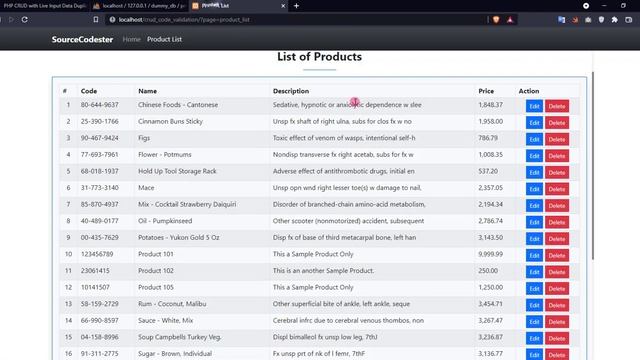Close the Product List browser tab
Screen dimensions: 640x360
pos(283,6)
